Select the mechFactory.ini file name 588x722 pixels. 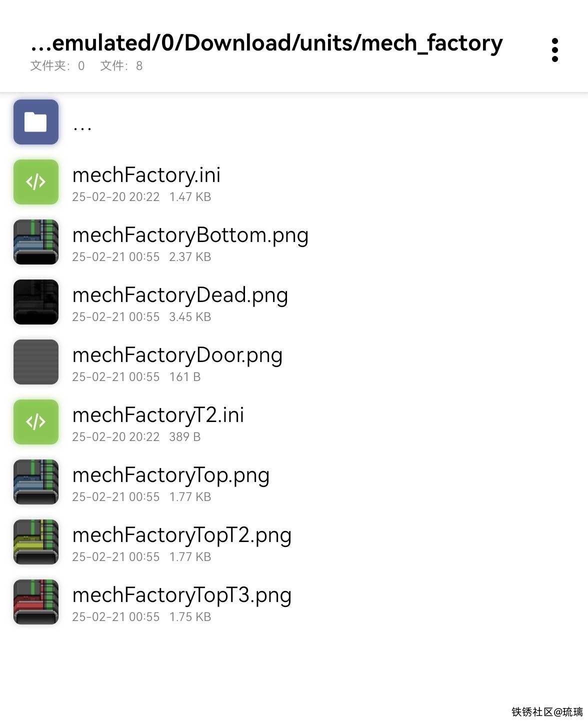[146, 175]
